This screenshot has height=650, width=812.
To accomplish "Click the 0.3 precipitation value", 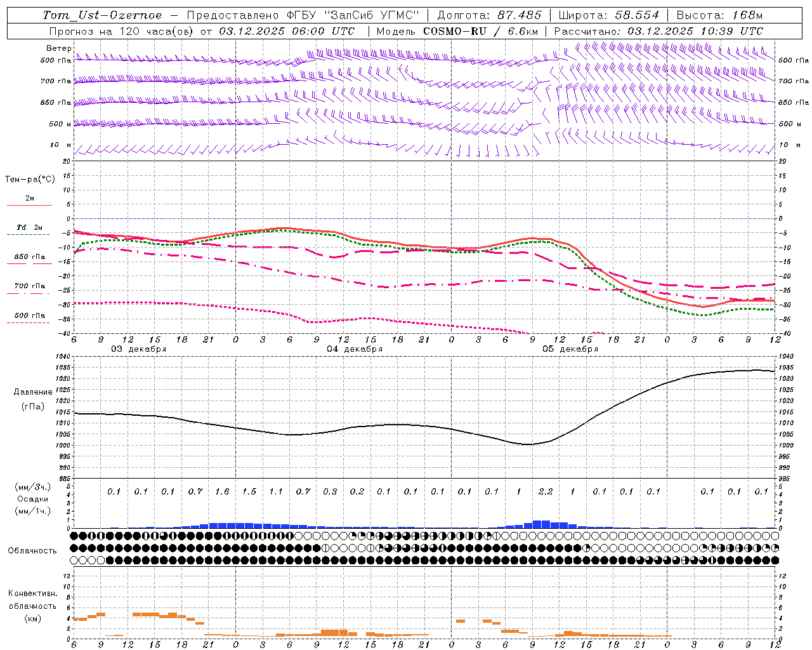I will pos(330,491).
